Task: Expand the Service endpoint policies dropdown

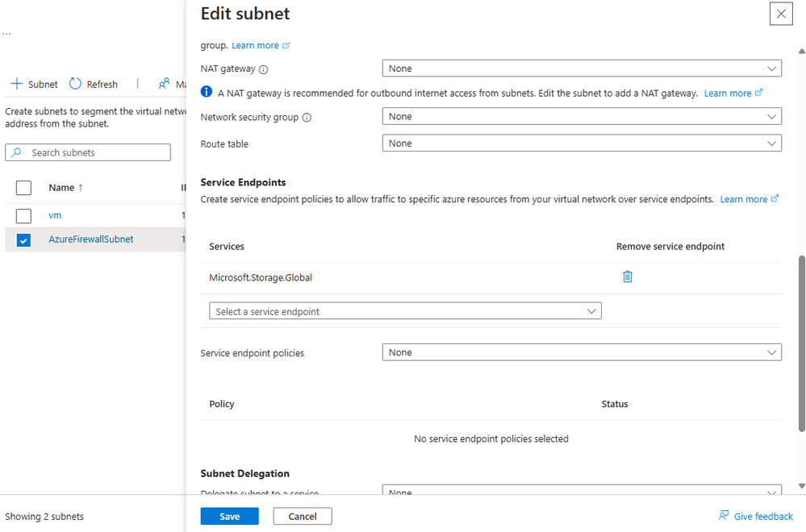Action: [x=581, y=352]
